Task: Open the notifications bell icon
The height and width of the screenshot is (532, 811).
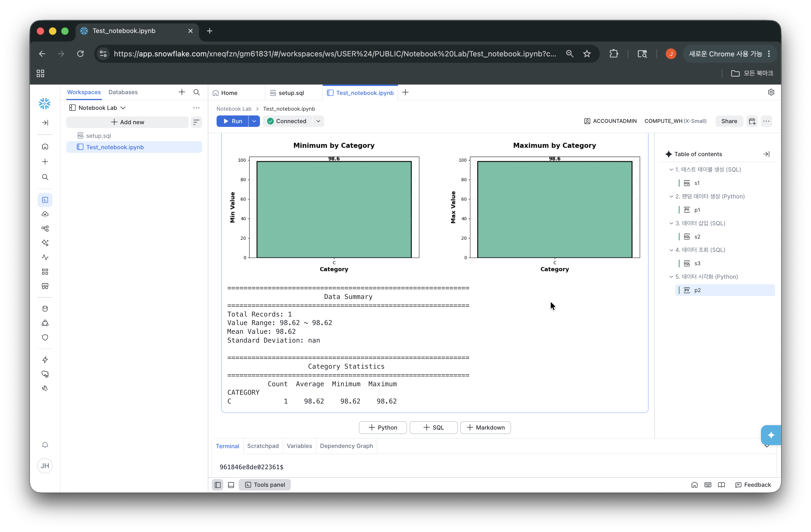Action: coord(45,445)
